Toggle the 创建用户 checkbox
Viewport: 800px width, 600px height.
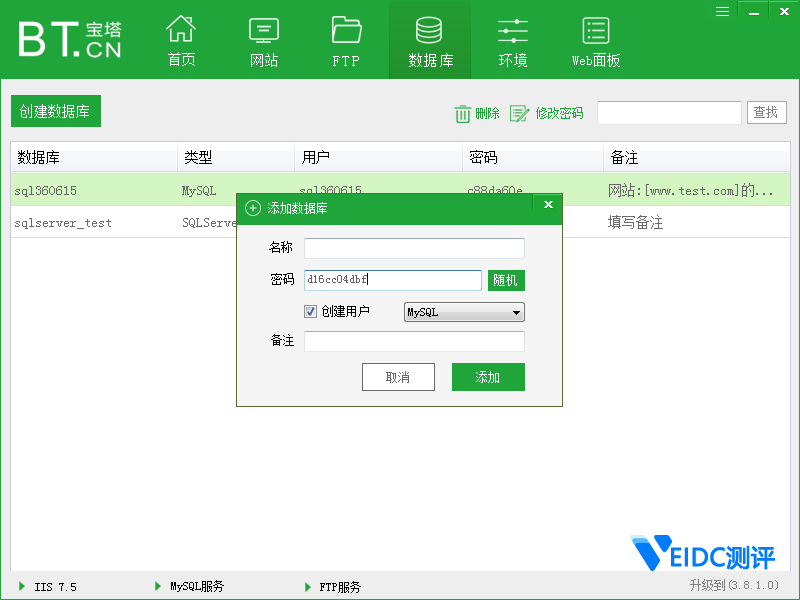(311, 312)
